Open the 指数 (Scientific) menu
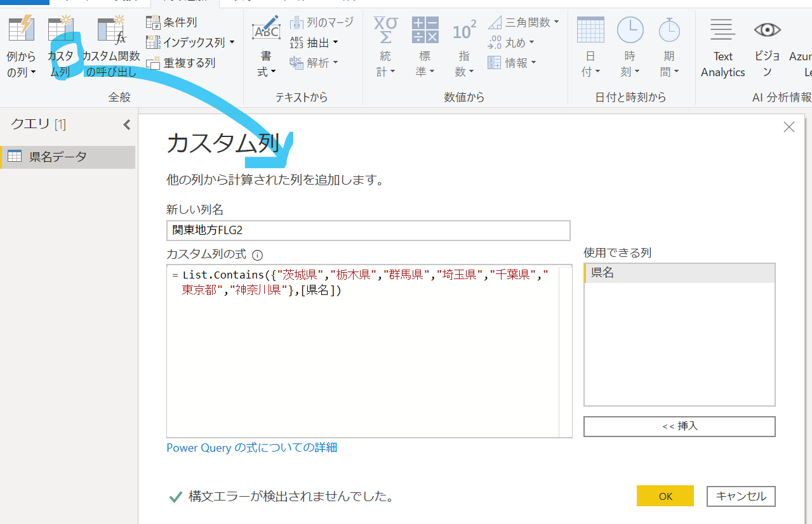Screen dimensions: 812x524 (x=464, y=48)
